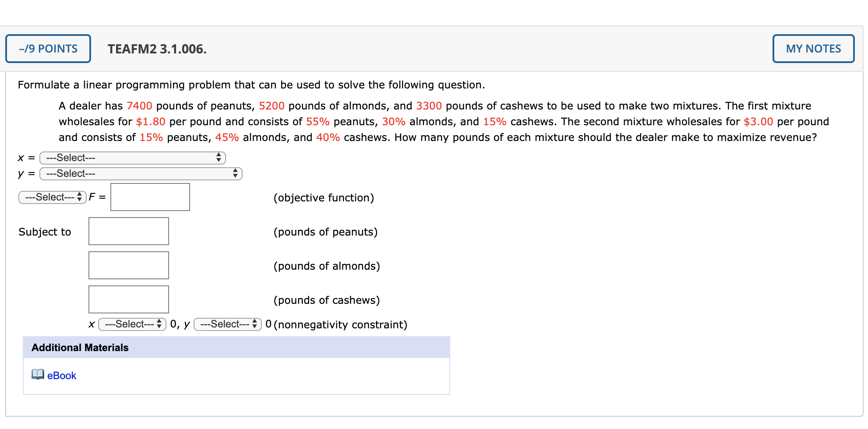Select the TEAFM2 3.1.006 problem title
The image size is (868, 429).
(x=157, y=49)
